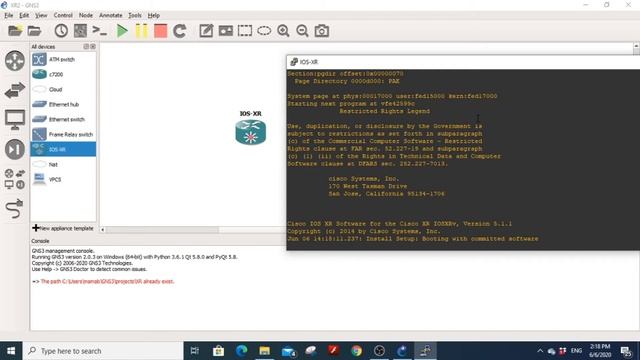Open the File menu
Screen dimensions: 640x360
tap(9, 16)
